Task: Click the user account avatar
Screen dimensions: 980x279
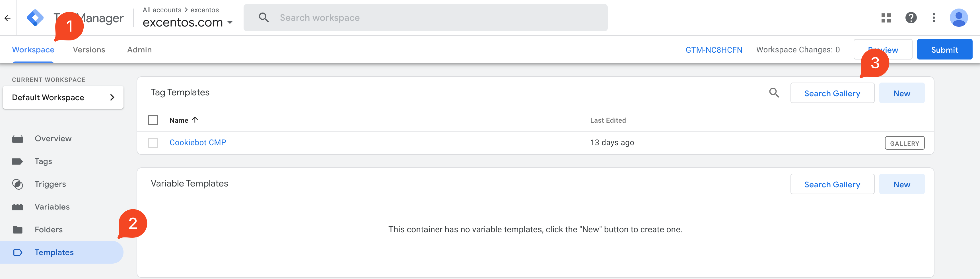Action: point(959,18)
